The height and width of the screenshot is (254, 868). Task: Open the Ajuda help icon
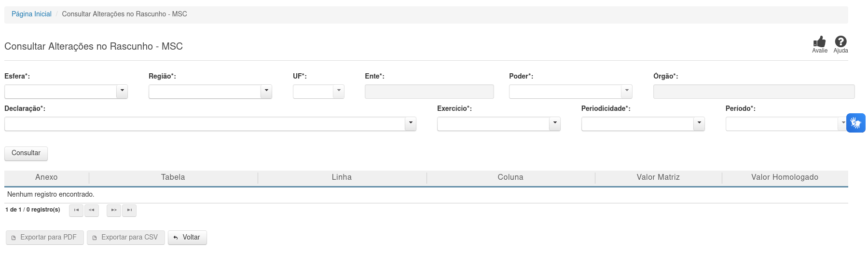click(x=840, y=42)
